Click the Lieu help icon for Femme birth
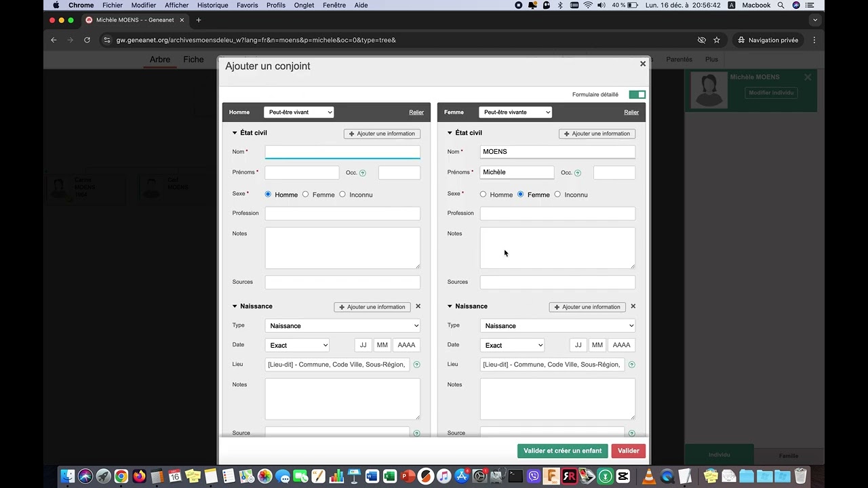 tap(631, 365)
